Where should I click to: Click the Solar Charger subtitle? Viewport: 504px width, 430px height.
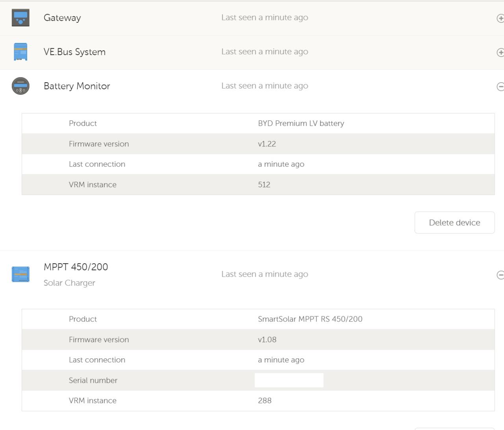(69, 283)
